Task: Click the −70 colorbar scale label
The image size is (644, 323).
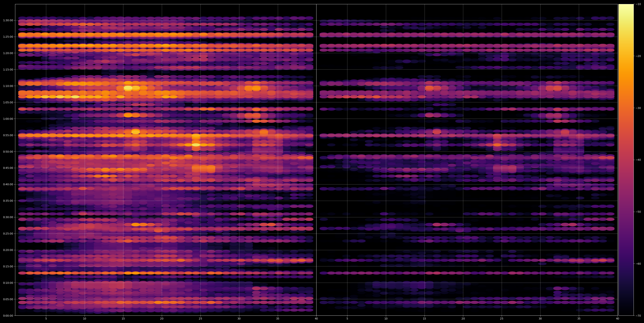Action: coord(638,316)
